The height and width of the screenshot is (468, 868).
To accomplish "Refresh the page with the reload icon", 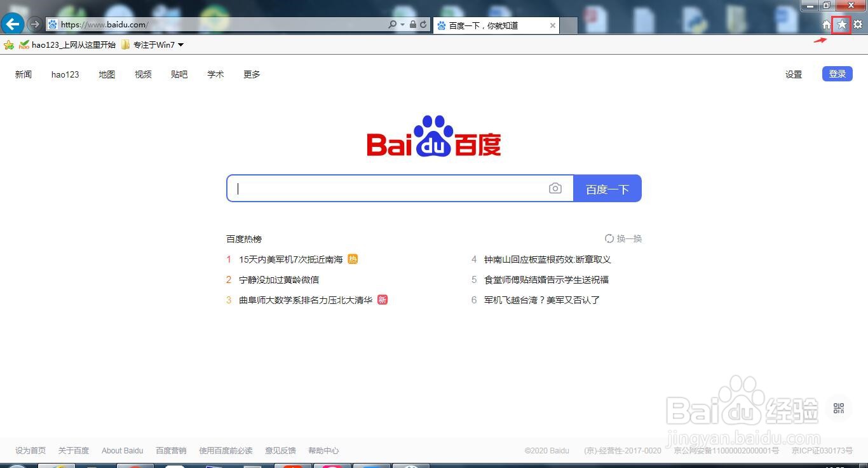I will (x=423, y=25).
